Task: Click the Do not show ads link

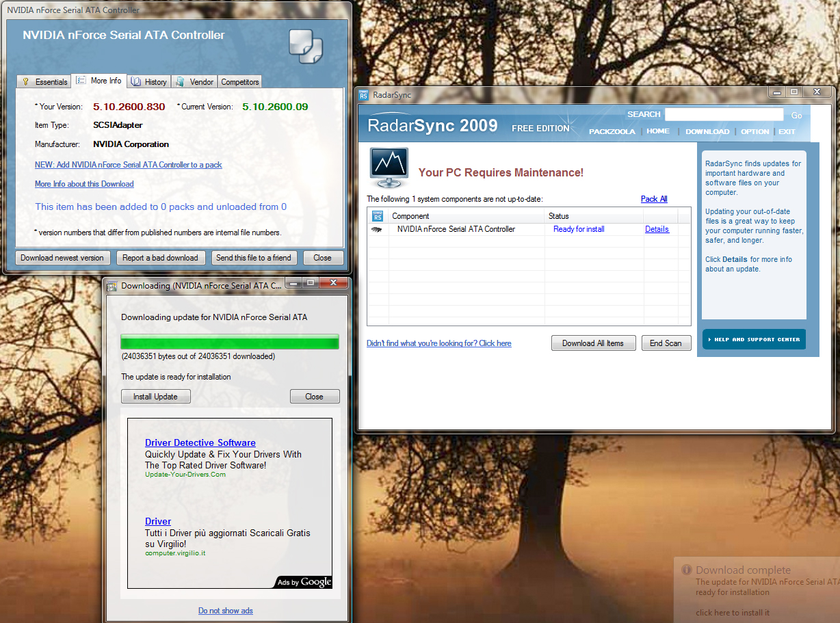Action: (x=226, y=611)
